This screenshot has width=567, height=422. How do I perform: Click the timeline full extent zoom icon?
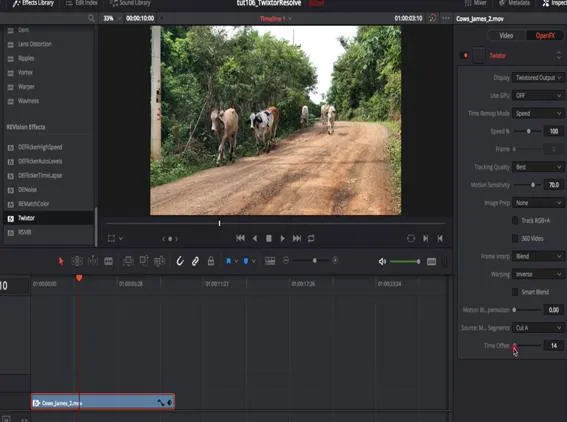270,261
